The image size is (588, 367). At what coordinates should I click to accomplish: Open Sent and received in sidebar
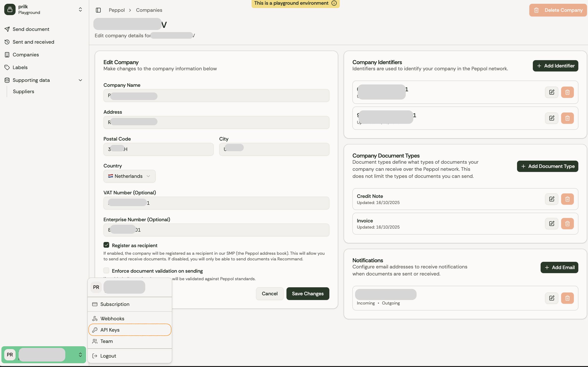tap(33, 42)
